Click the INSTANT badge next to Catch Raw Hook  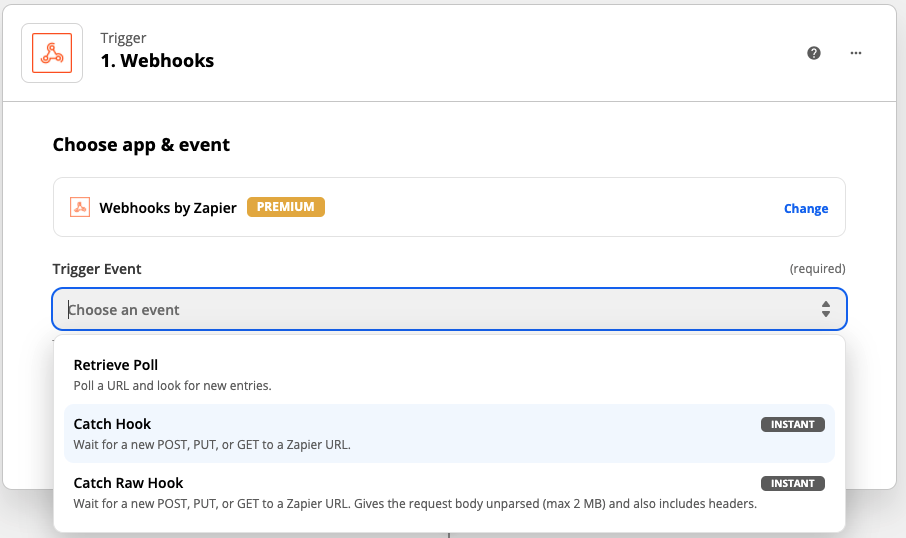coord(792,483)
